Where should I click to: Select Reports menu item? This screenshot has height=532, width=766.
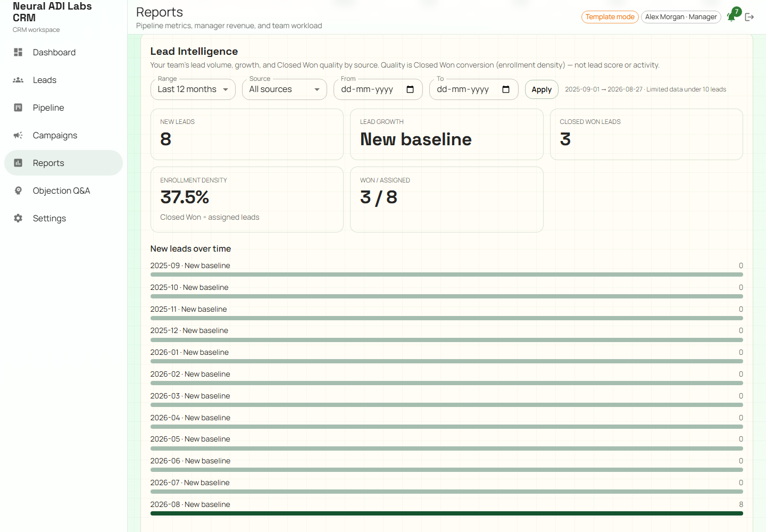point(63,163)
